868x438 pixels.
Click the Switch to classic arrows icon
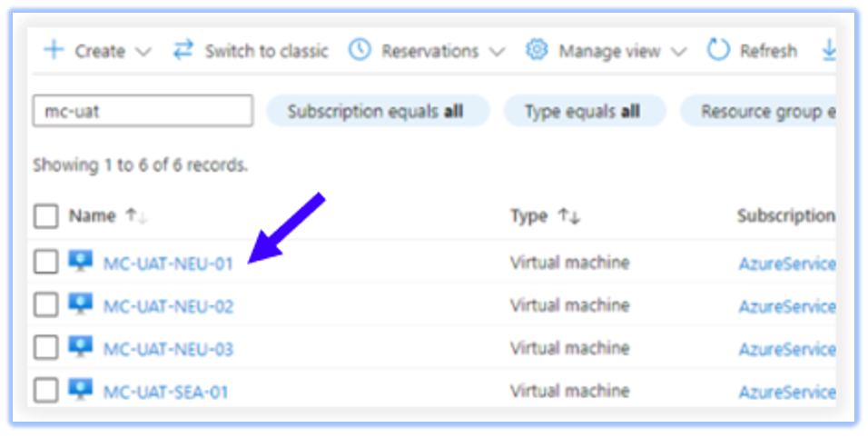183,51
